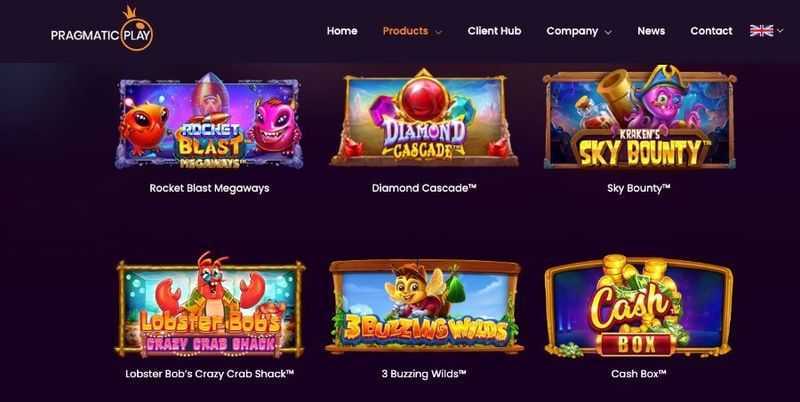
Task: Open Diamond Cascade game thumbnail
Action: point(423,118)
